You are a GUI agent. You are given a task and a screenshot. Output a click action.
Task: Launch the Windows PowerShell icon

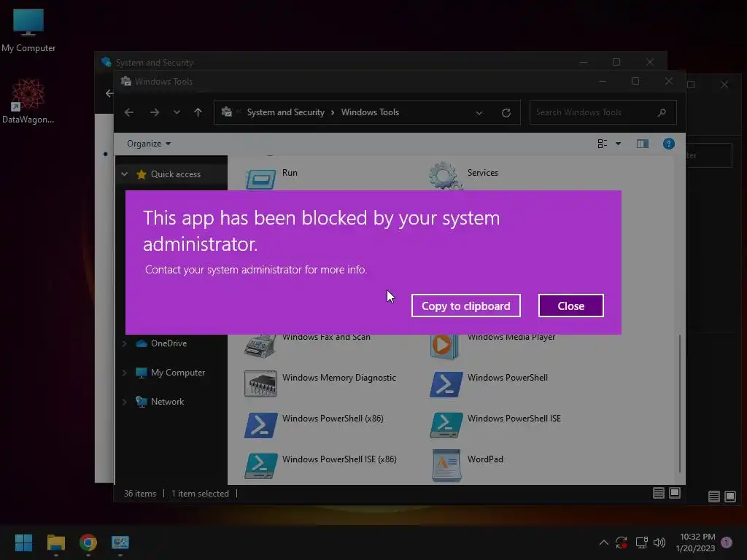[446, 384]
